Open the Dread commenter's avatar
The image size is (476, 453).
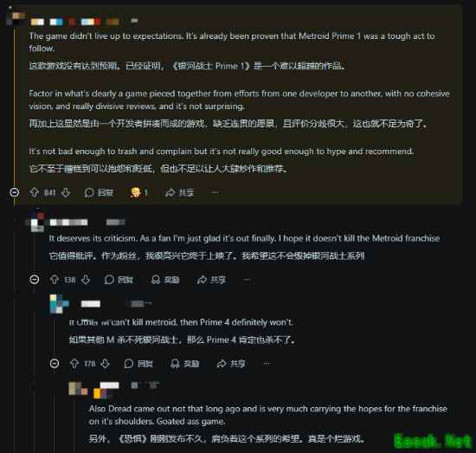click(78, 389)
